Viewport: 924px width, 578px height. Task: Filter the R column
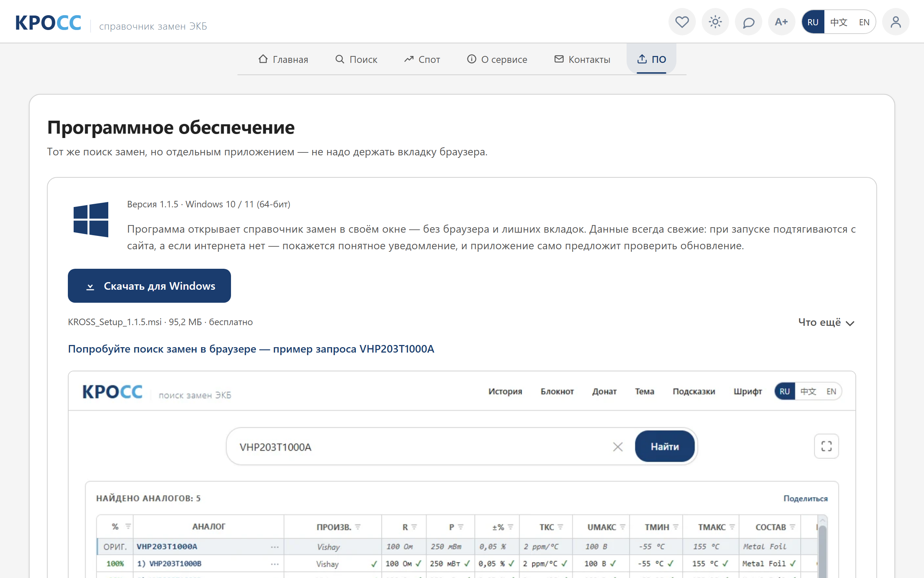[414, 527]
